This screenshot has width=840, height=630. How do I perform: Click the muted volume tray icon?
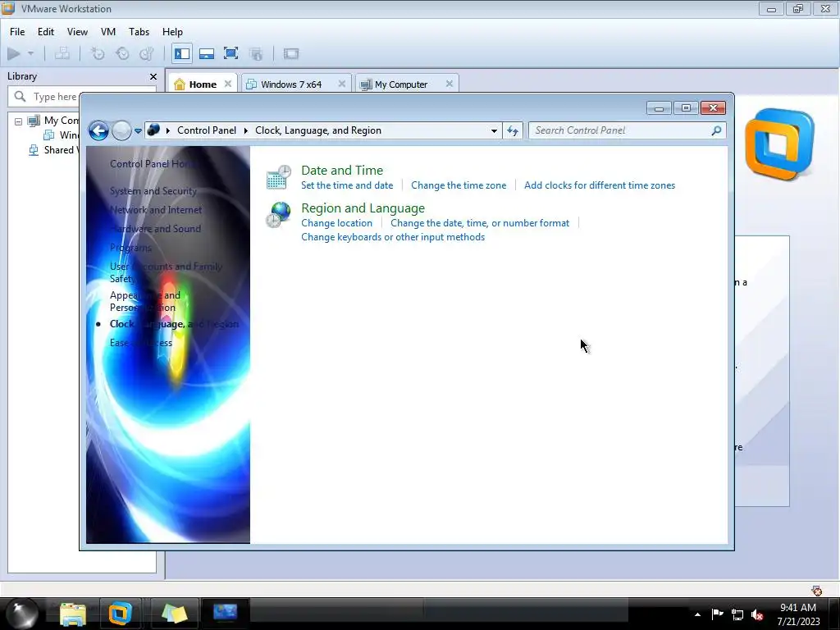(x=757, y=615)
